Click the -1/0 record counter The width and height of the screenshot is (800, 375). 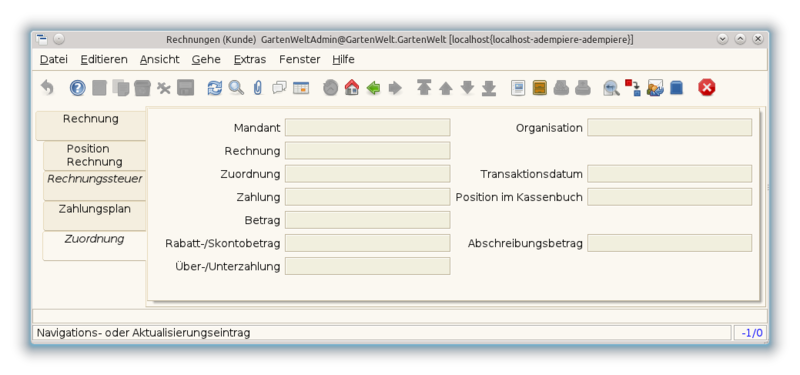pos(751,333)
